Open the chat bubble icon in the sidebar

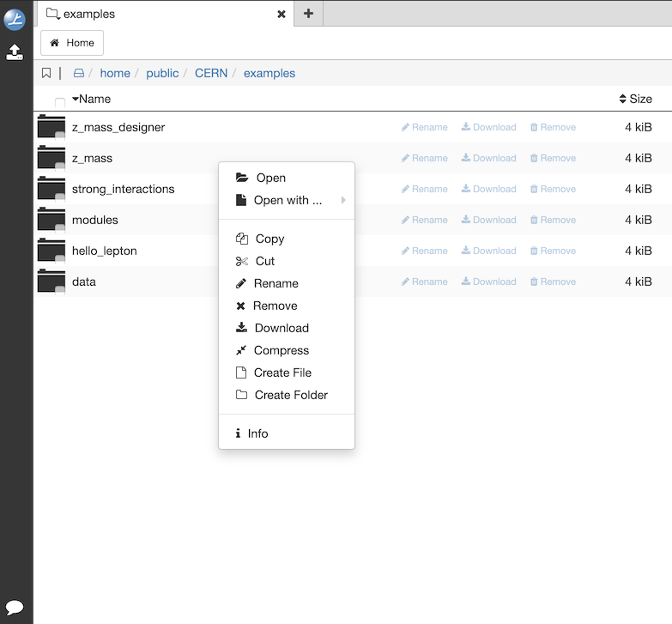pyautogui.click(x=15, y=607)
